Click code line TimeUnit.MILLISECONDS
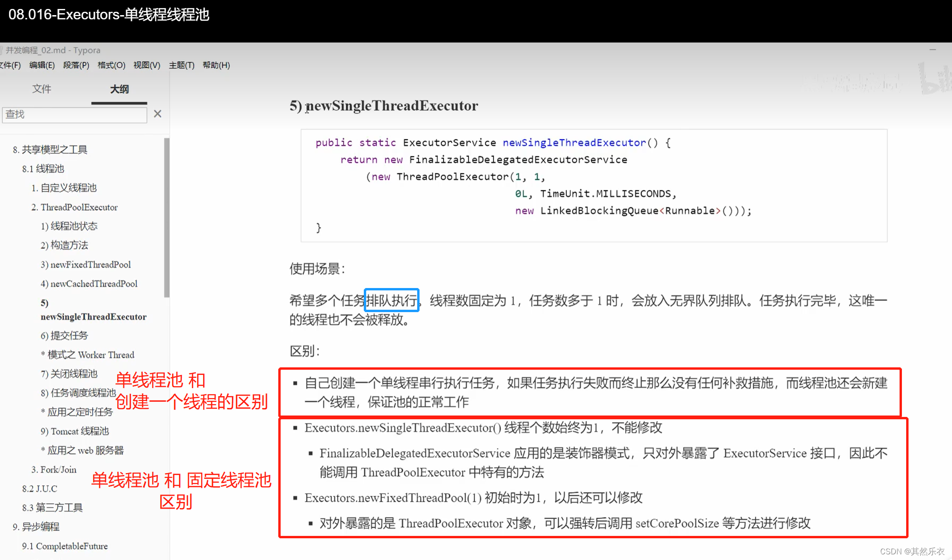The image size is (952, 560). coord(596,194)
